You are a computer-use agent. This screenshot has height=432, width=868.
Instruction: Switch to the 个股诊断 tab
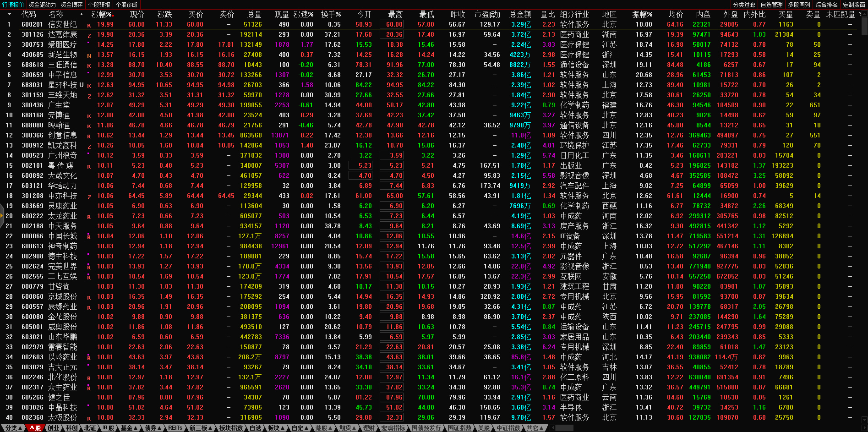(x=126, y=5)
